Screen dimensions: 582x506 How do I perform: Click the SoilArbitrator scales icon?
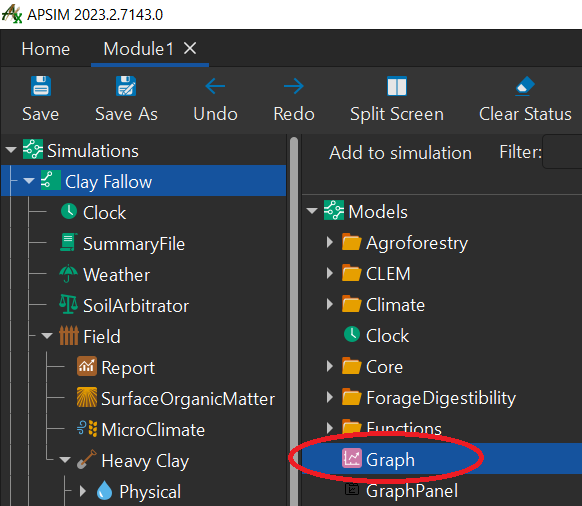69,304
